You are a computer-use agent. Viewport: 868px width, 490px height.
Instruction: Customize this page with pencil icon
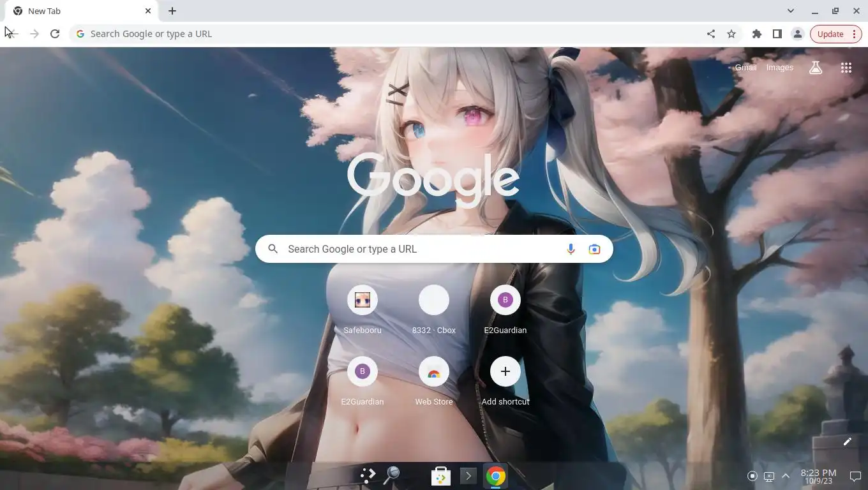click(x=848, y=442)
